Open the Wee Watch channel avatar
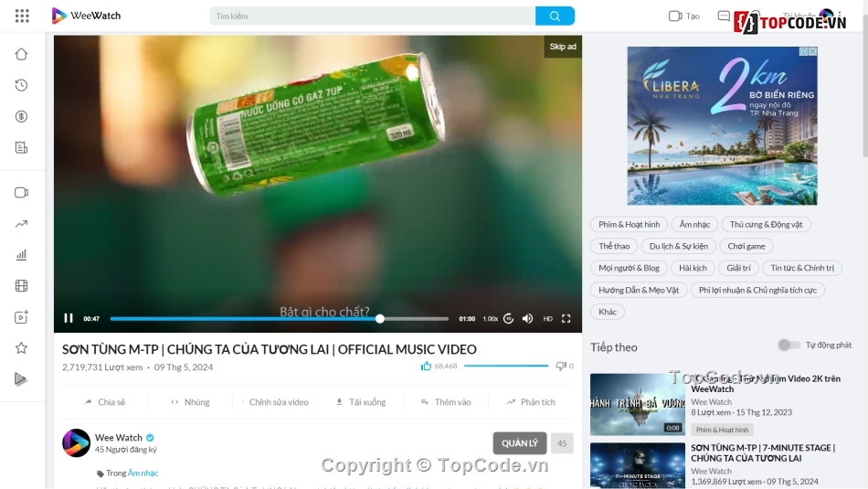 pos(76,443)
